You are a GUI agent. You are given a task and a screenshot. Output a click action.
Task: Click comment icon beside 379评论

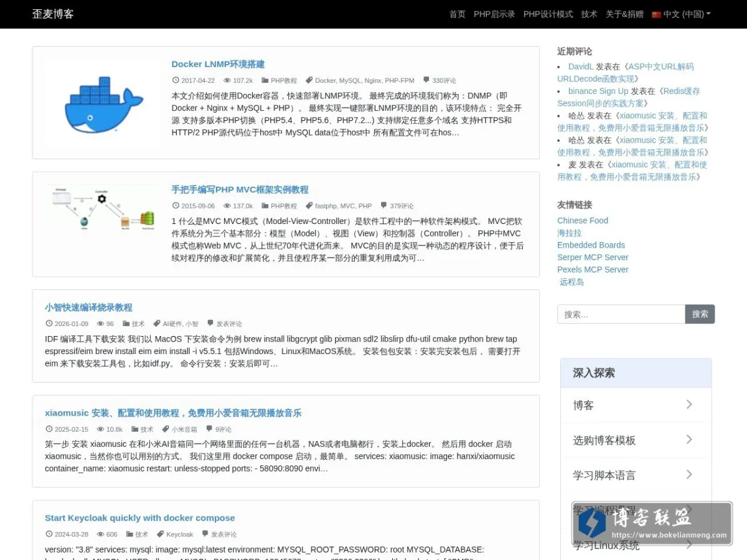[x=384, y=206]
